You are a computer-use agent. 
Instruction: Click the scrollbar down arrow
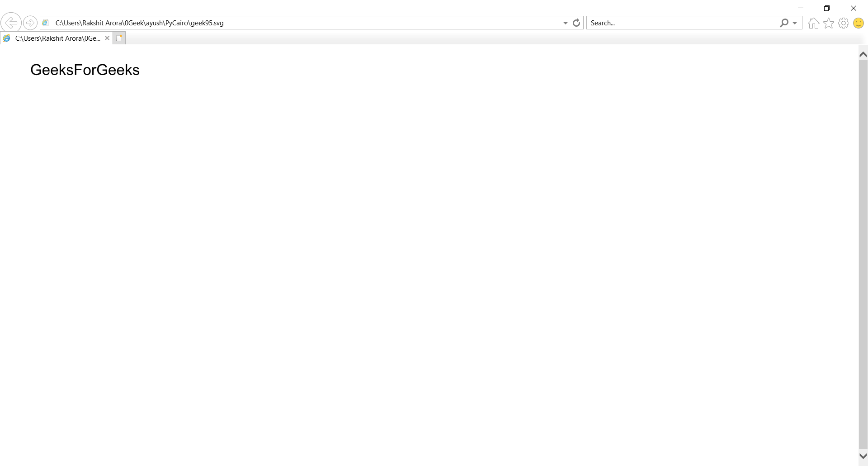point(863,456)
